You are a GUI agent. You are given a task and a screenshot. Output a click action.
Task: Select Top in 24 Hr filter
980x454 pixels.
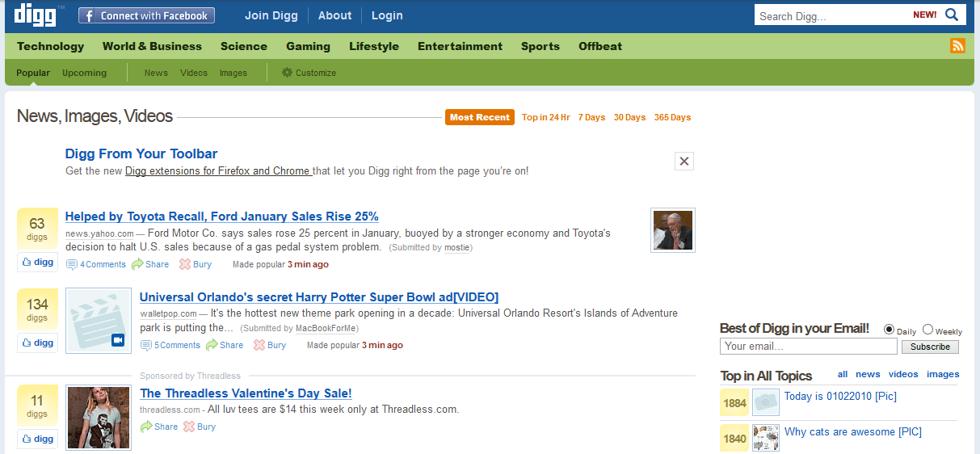(546, 117)
